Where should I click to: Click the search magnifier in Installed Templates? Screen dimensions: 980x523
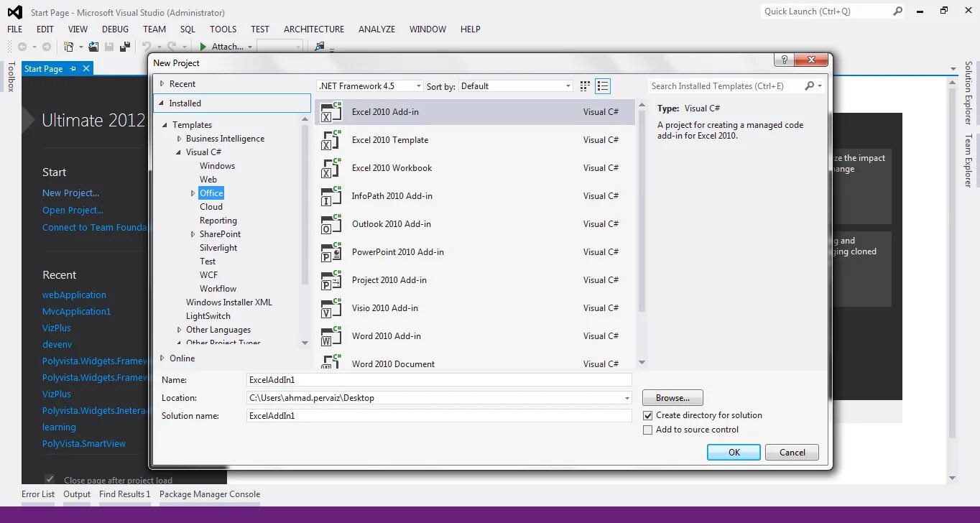coord(810,86)
